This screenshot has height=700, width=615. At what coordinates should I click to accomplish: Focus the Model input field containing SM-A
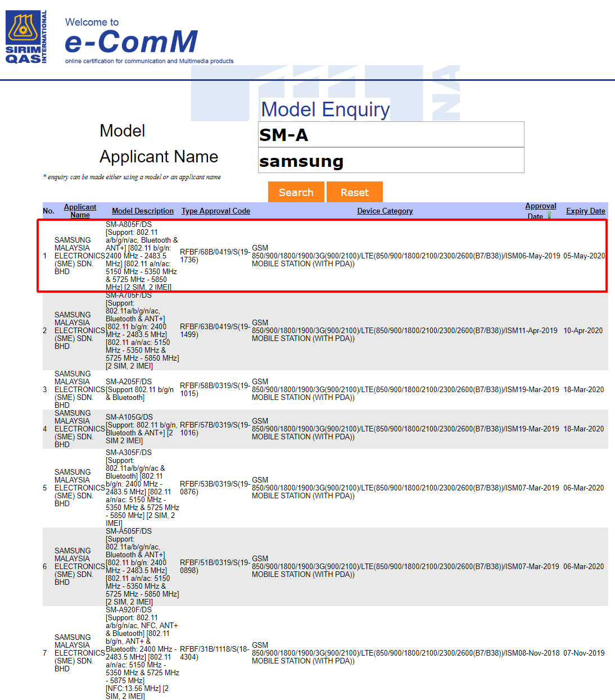pos(391,135)
